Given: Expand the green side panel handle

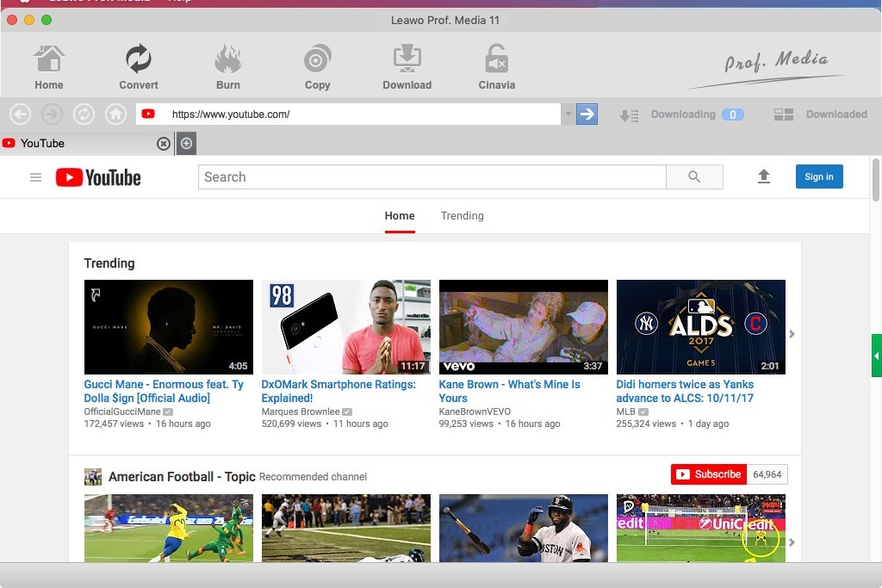Looking at the screenshot, I should point(876,356).
